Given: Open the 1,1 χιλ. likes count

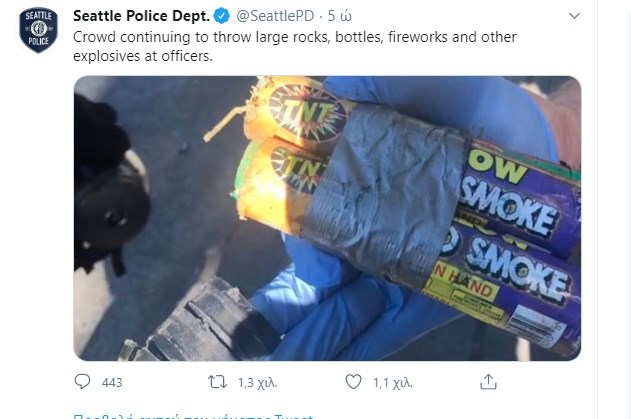Looking at the screenshot, I should click(393, 382).
